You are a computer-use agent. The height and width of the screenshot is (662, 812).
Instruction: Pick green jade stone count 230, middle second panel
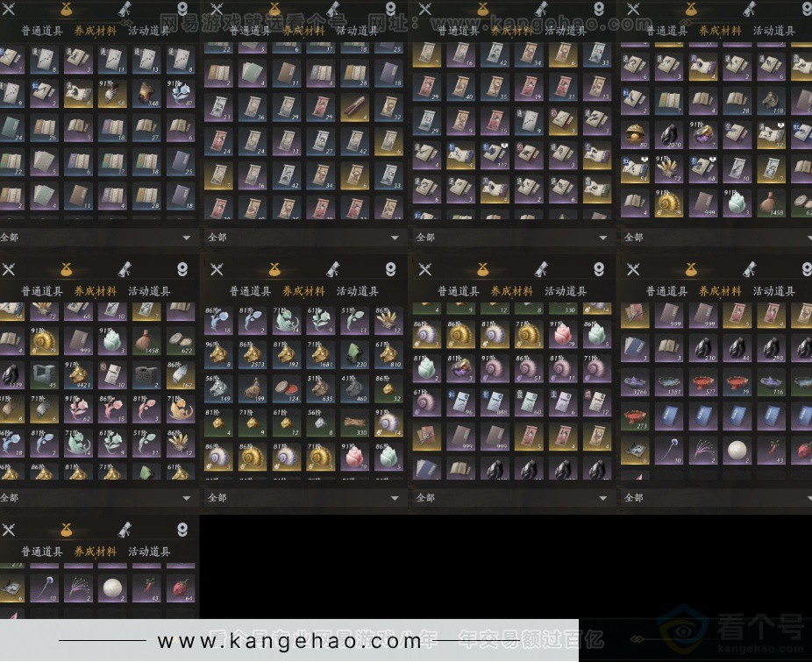[355, 353]
